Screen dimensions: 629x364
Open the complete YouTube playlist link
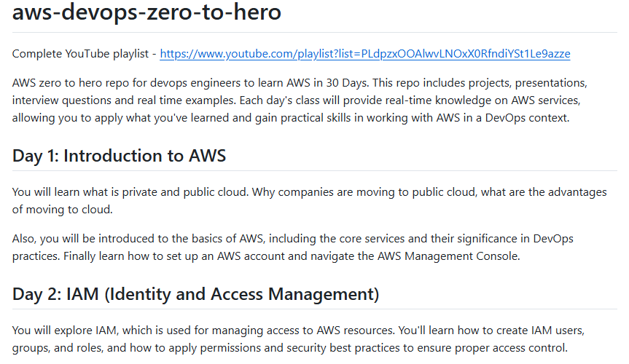(x=365, y=54)
